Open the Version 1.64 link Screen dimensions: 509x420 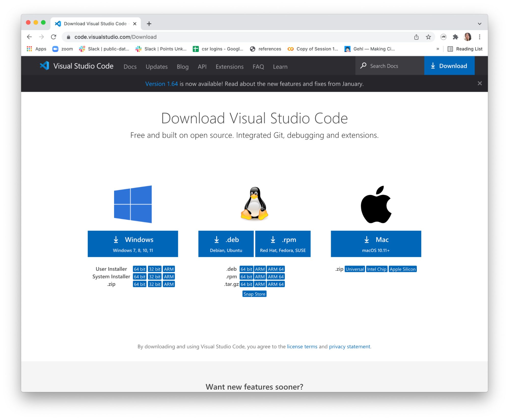pyautogui.click(x=161, y=84)
